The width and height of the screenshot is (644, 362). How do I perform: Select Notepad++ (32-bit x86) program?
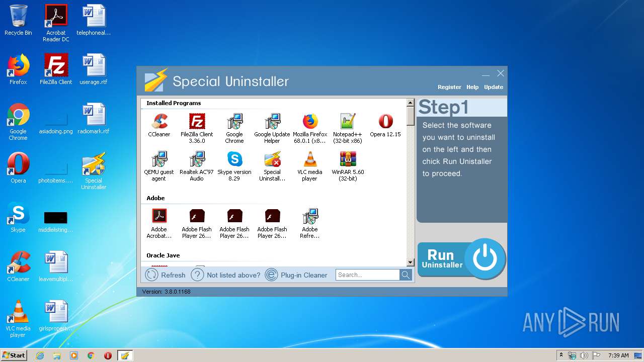pyautogui.click(x=348, y=128)
